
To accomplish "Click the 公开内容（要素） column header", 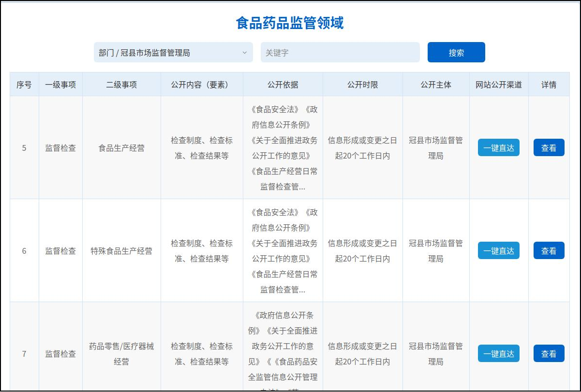I will pyautogui.click(x=202, y=85).
